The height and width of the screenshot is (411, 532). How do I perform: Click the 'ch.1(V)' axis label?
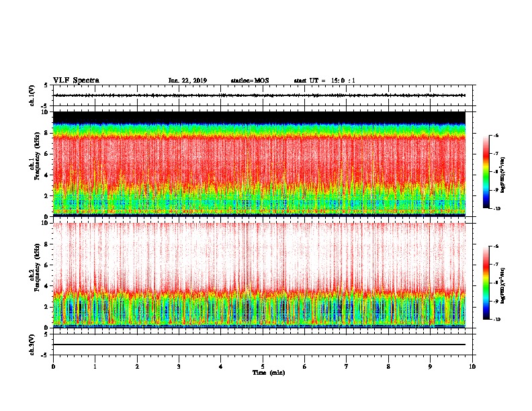click(32, 95)
